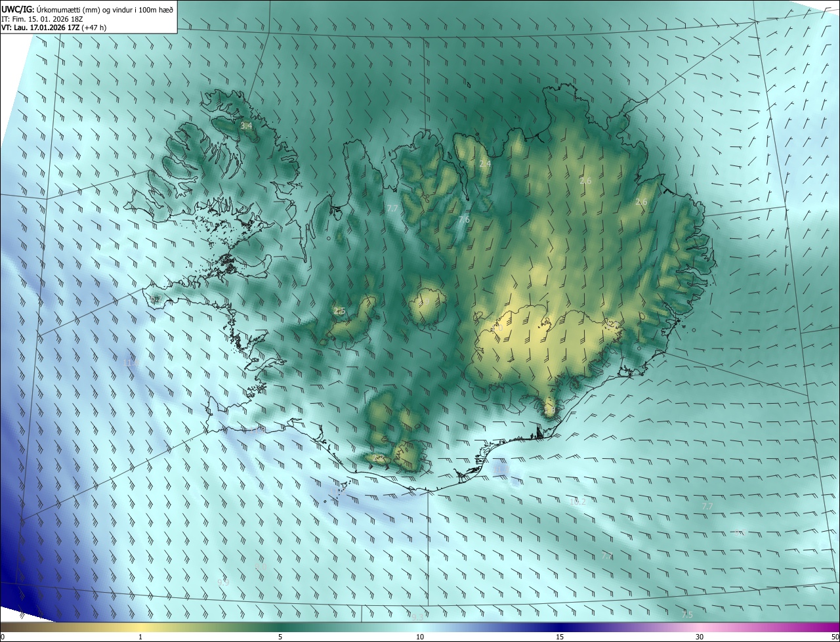Click the '10.2' value off the south coast
The height and width of the screenshot is (642, 840).
click(x=577, y=502)
